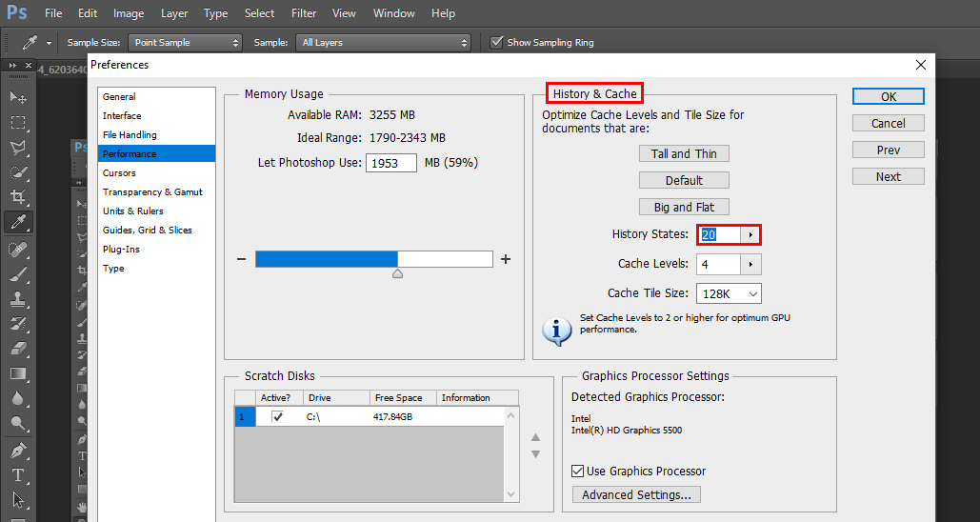980x522 pixels.
Task: Open the Layer menu
Action: (174, 13)
